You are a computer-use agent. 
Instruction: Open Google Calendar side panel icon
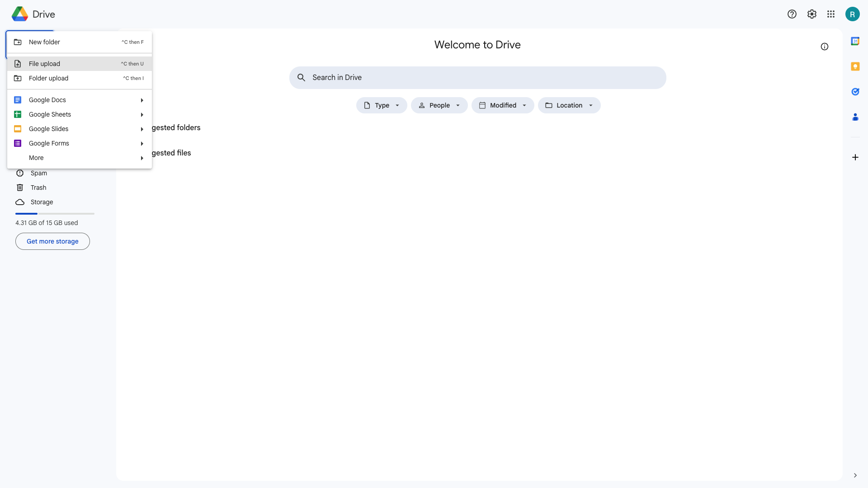tap(855, 41)
